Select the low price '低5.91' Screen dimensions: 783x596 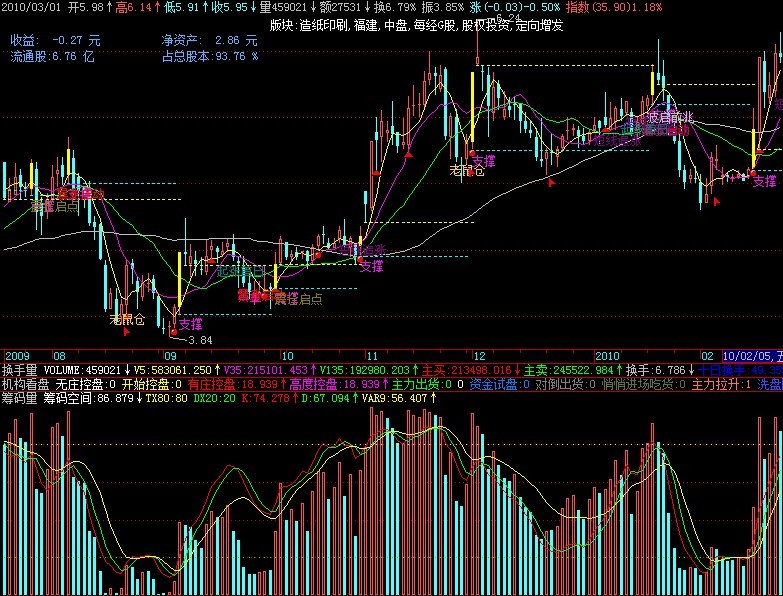click(185, 7)
